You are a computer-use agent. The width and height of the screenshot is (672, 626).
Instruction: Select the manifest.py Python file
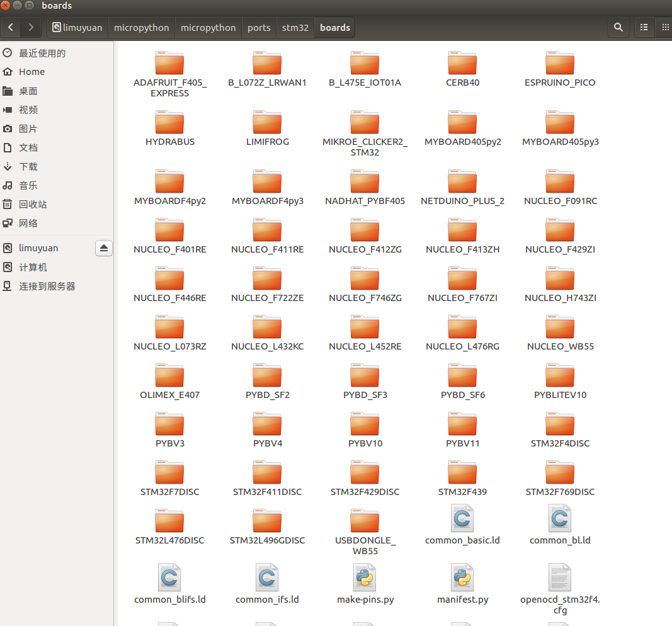tap(462, 584)
